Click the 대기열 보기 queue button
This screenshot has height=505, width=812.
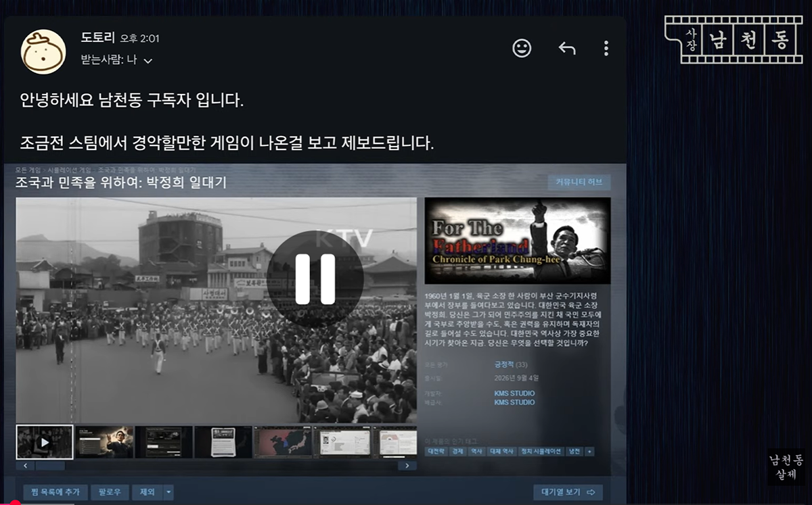568,492
